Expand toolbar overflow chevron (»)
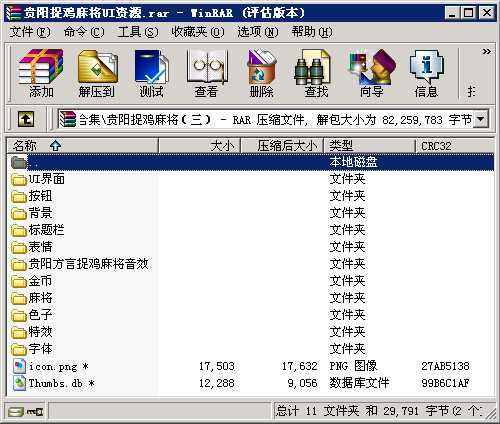The height and width of the screenshot is (424, 500). 486,51
